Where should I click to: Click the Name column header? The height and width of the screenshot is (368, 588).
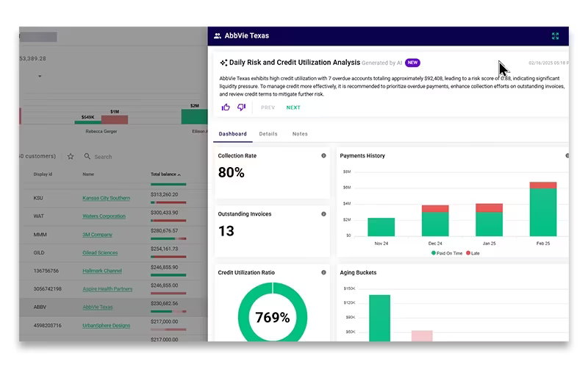[x=88, y=174]
